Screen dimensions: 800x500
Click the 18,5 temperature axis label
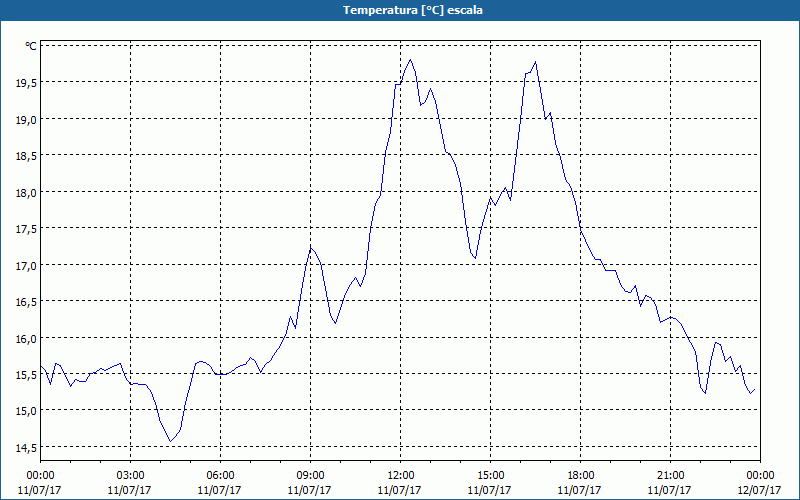26,156
